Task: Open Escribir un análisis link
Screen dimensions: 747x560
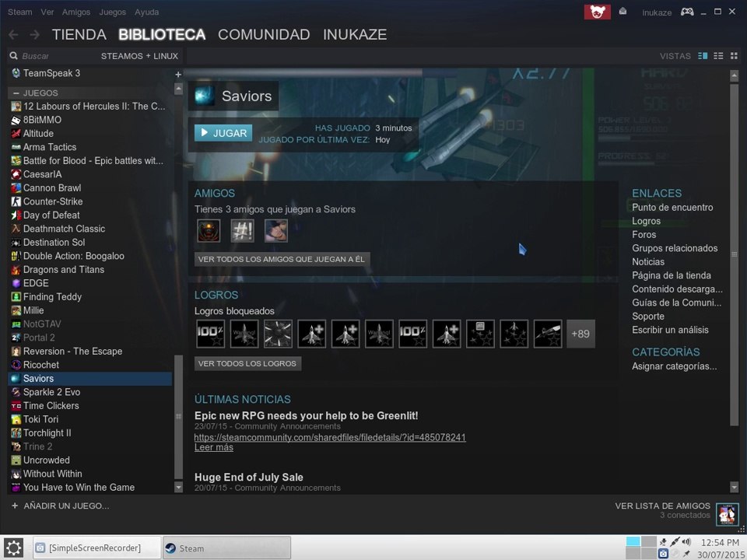Action: click(670, 330)
